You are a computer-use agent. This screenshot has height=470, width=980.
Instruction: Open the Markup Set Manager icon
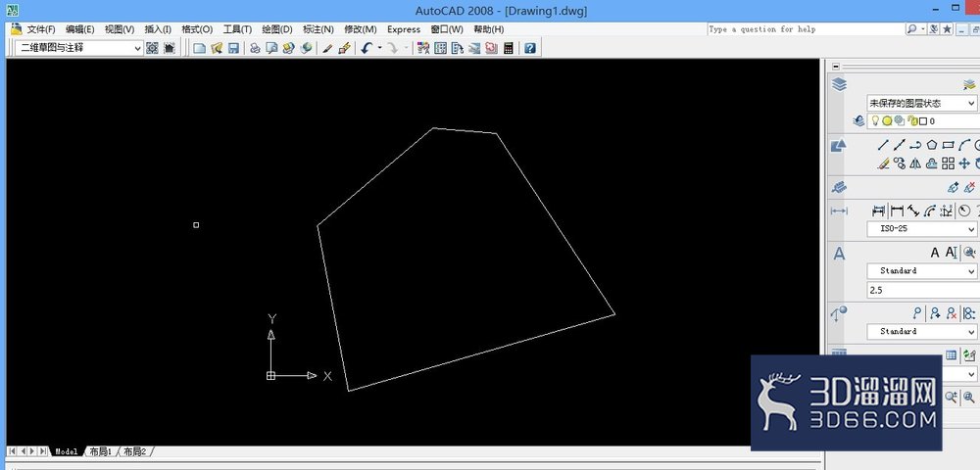click(x=491, y=48)
